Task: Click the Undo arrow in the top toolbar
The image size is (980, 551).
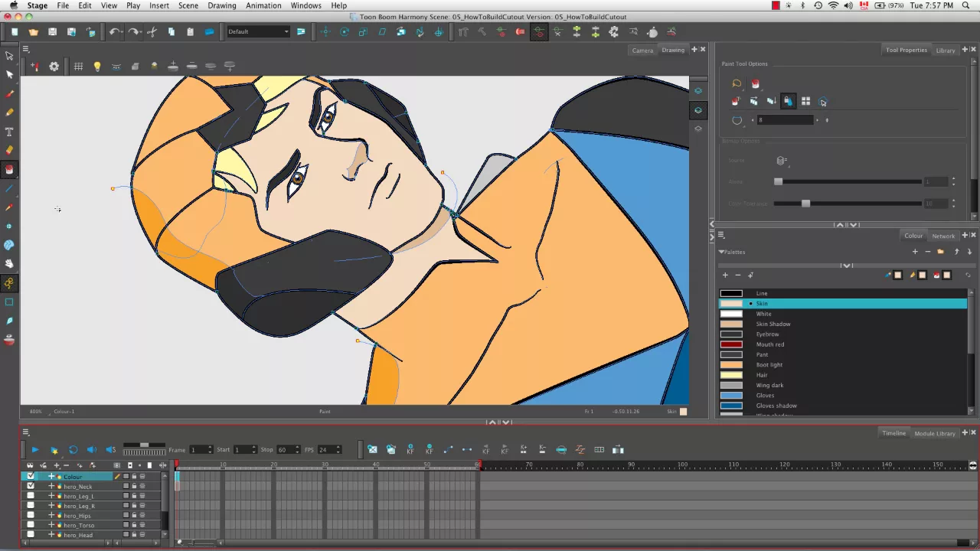Action: tap(114, 32)
